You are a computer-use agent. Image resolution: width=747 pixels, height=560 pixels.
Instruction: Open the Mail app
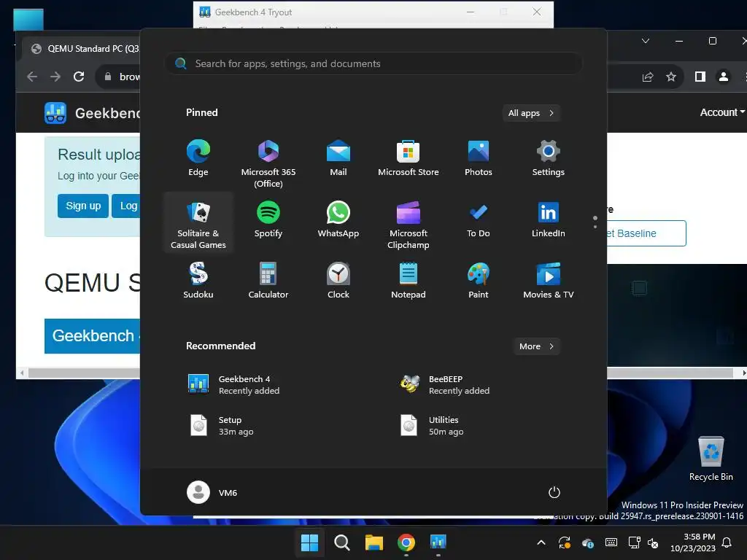(338, 158)
